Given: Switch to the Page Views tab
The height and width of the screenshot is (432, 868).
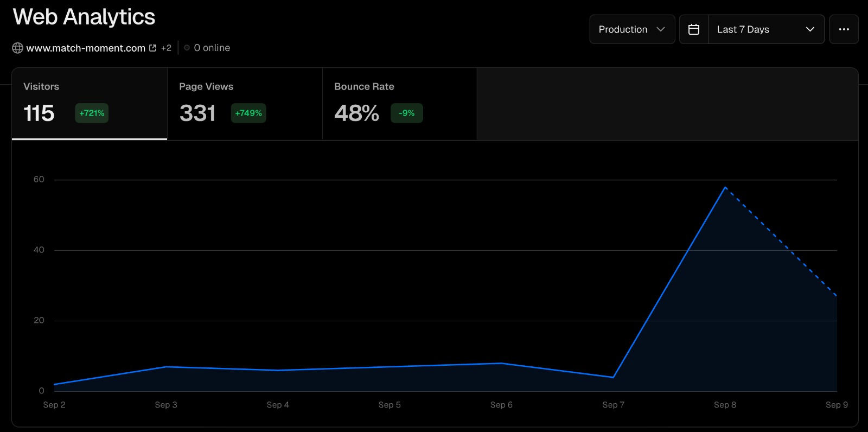Looking at the screenshot, I should click(x=245, y=103).
